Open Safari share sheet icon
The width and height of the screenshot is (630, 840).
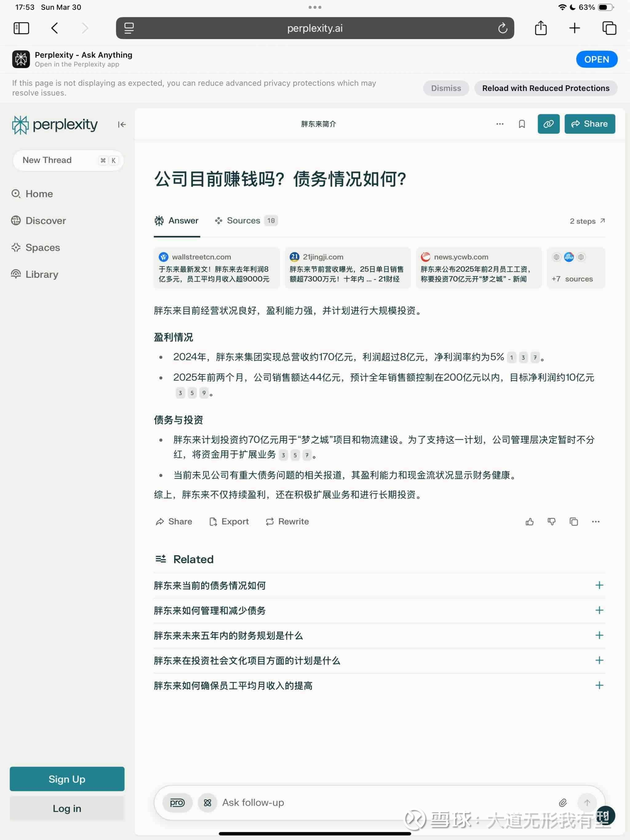(x=540, y=28)
